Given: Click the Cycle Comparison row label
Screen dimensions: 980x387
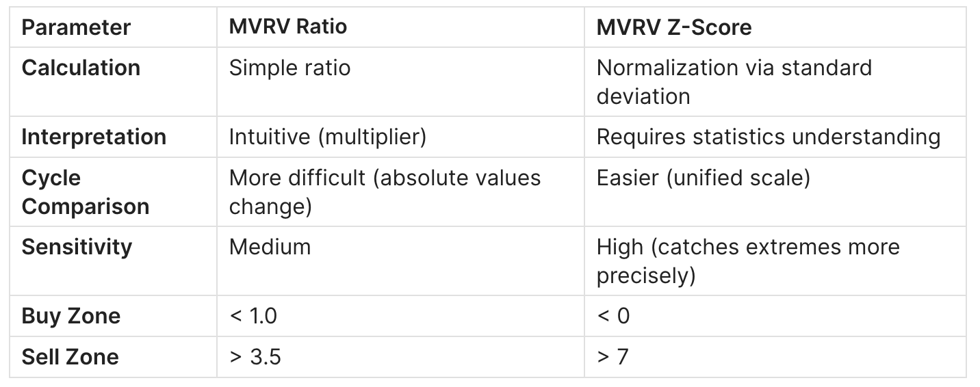Looking at the screenshot, I should coord(85,192).
